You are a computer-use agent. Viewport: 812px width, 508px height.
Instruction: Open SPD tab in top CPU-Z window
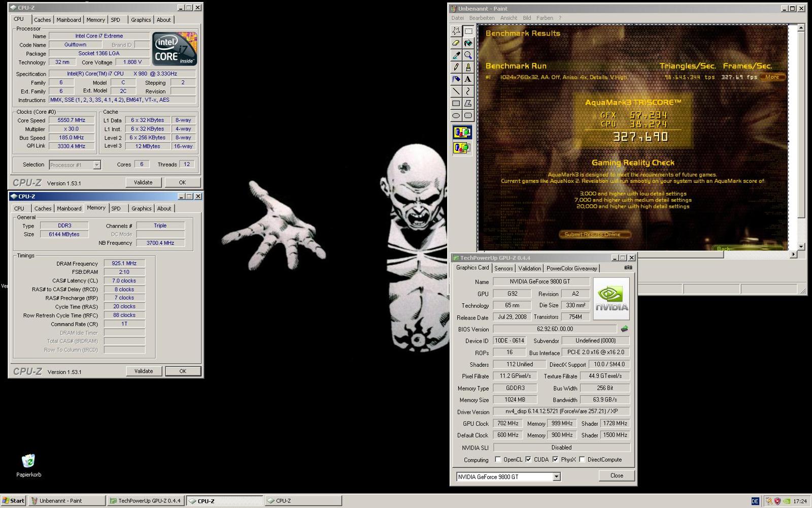pos(116,20)
